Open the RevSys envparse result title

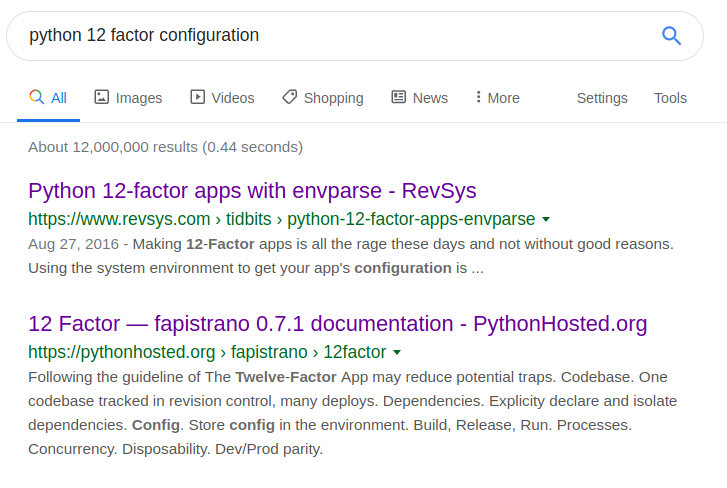(x=252, y=190)
